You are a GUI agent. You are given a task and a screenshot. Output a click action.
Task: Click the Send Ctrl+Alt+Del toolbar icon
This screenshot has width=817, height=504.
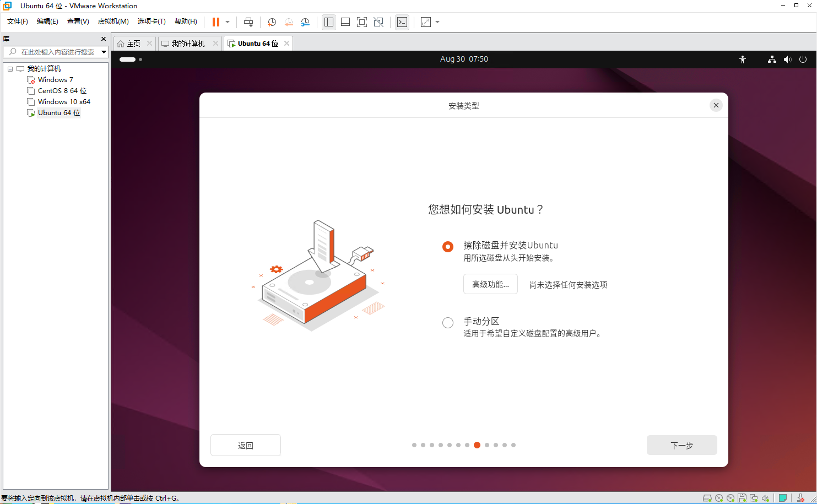tap(248, 22)
